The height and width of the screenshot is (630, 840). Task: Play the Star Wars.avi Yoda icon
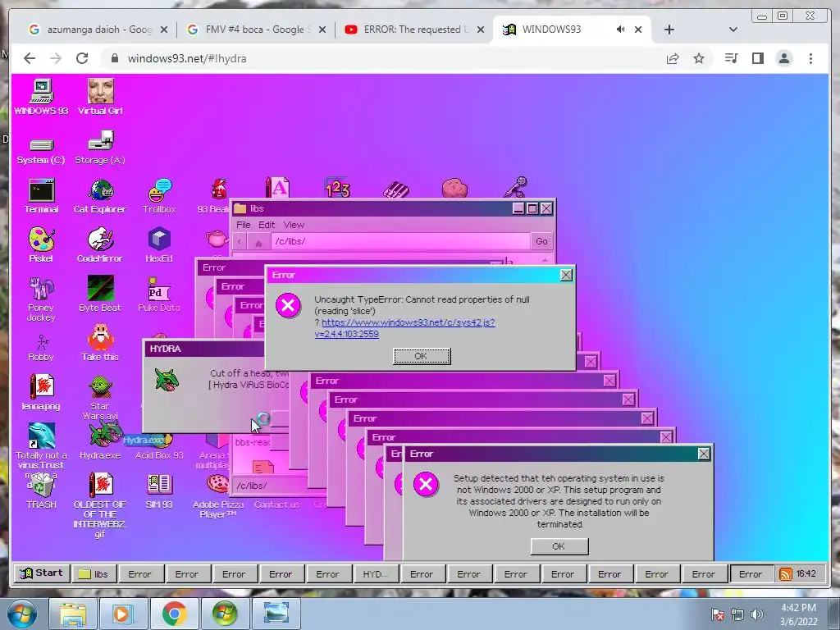[x=100, y=397]
